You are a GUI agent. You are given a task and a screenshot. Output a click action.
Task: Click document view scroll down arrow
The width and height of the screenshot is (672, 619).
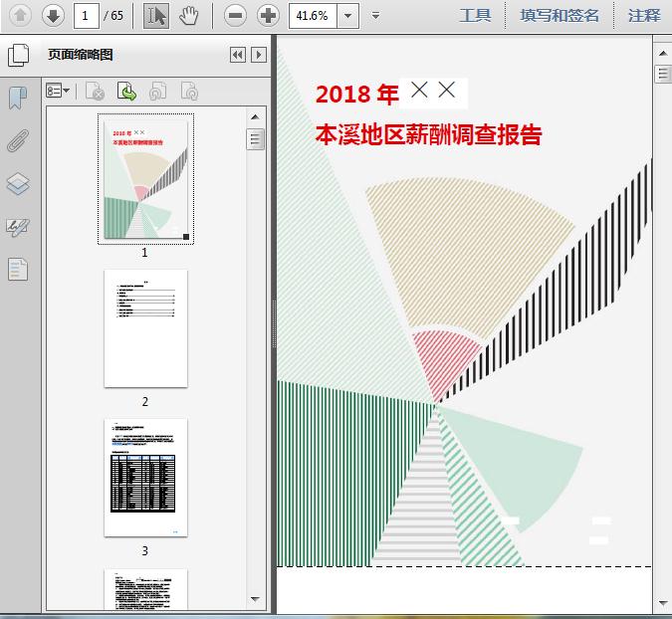click(x=663, y=604)
